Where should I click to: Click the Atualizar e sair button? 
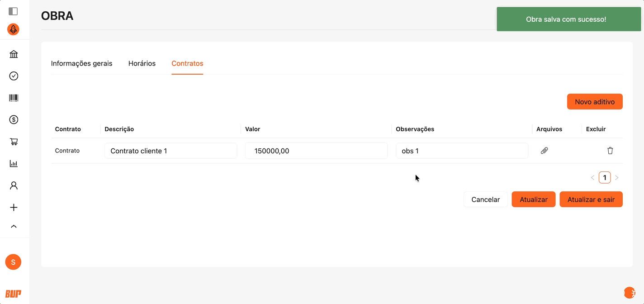tap(591, 199)
